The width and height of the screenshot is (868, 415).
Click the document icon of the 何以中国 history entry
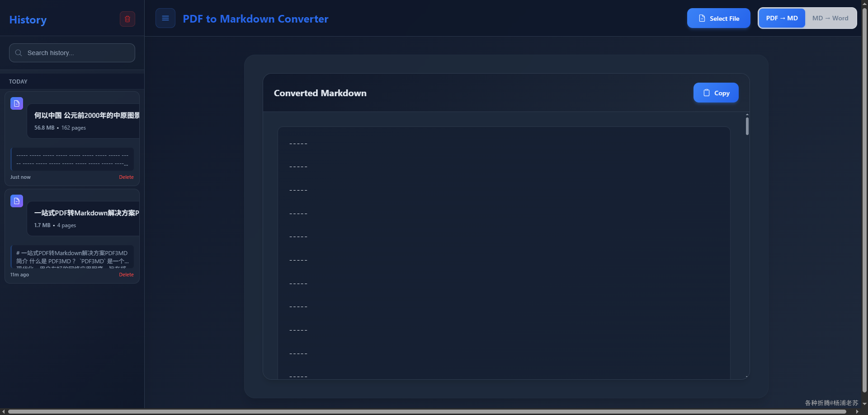point(17,103)
